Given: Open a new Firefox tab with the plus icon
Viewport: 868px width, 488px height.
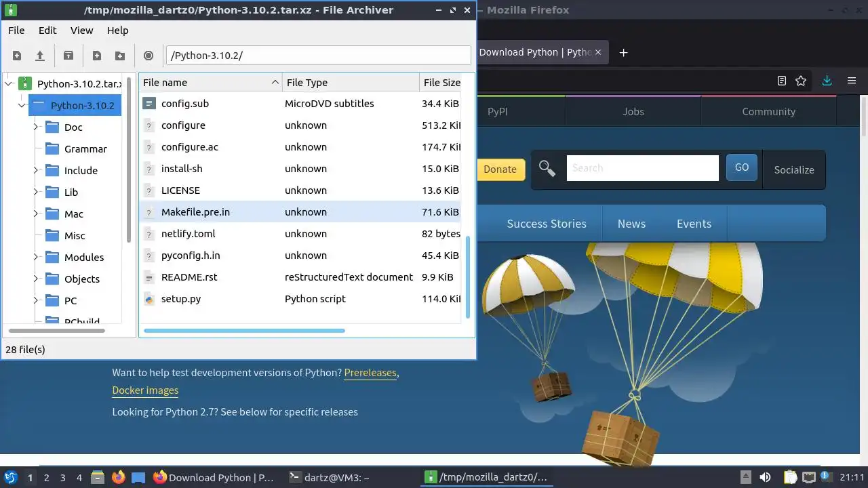Looking at the screenshot, I should 624,53.
